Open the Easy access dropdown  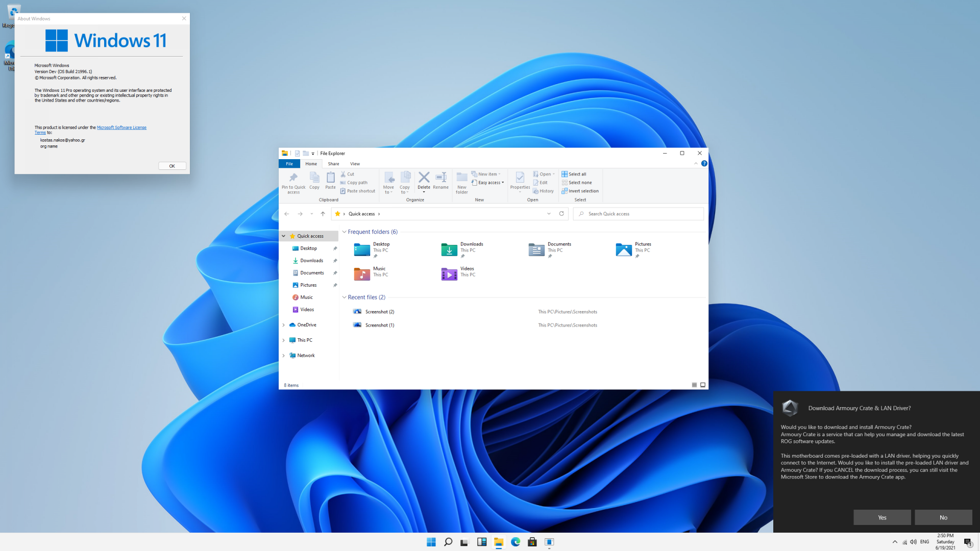tap(488, 183)
